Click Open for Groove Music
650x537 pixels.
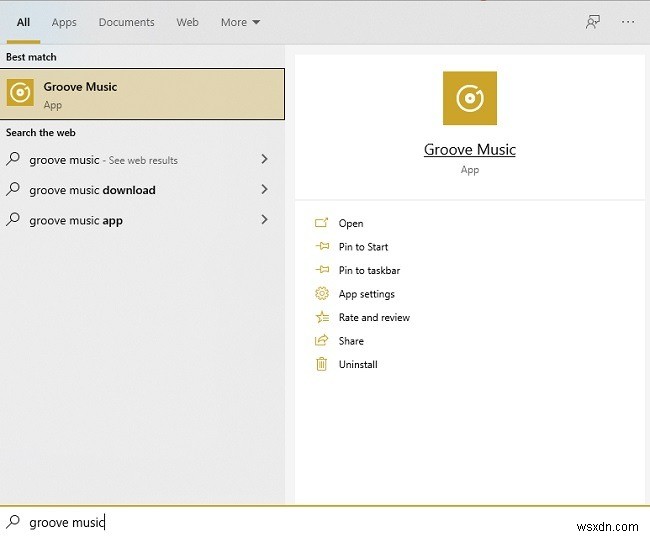[x=351, y=224]
